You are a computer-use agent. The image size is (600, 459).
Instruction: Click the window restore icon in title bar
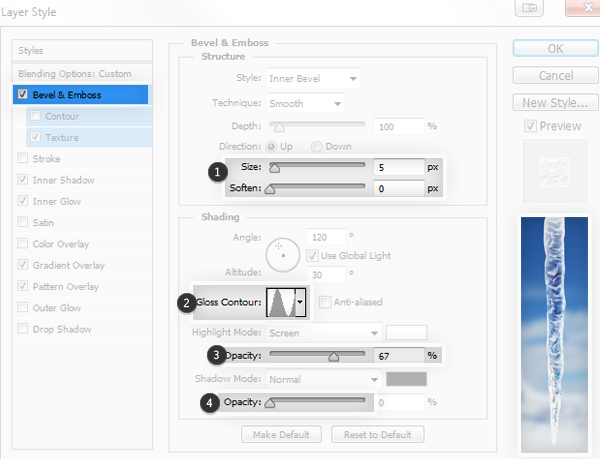click(x=528, y=10)
